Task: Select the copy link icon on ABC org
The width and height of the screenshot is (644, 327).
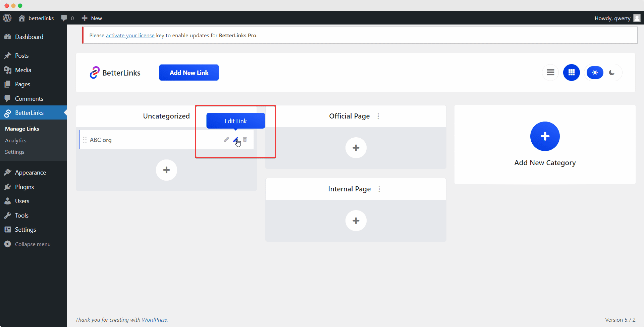Action: pos(226,140)
